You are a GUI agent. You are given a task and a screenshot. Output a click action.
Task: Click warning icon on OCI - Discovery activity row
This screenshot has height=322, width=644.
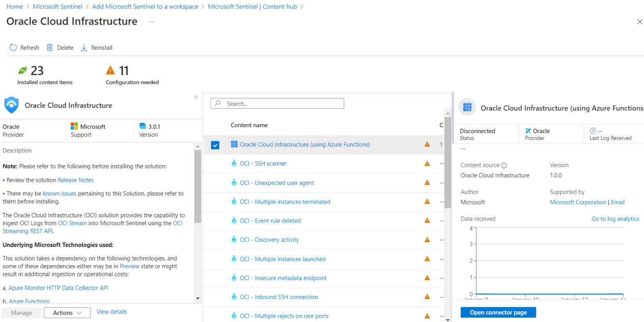click(427, 240)
